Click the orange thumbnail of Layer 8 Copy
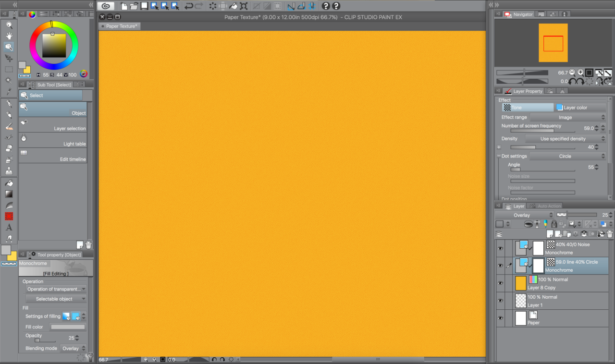615x364 pixels. [521, 283]
